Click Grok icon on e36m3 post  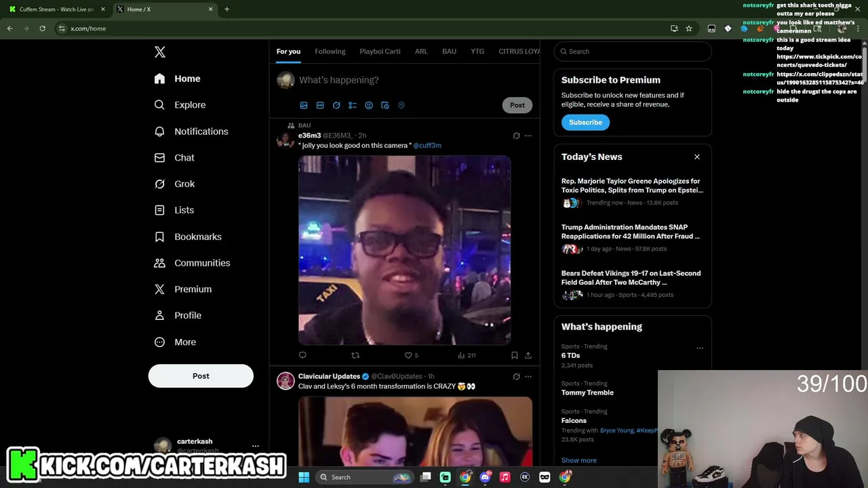(x=516, y=136)
